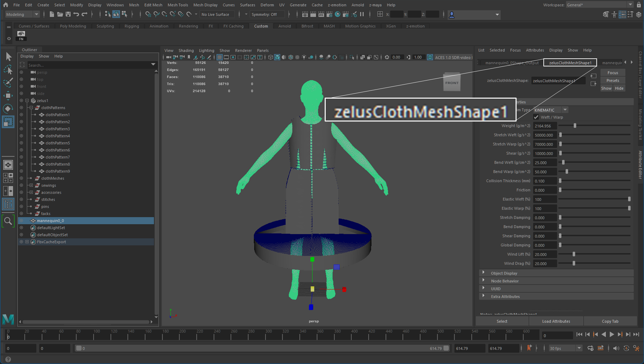
Task: Click the Select button in Attribute Editor
Action: click(502, 321)
